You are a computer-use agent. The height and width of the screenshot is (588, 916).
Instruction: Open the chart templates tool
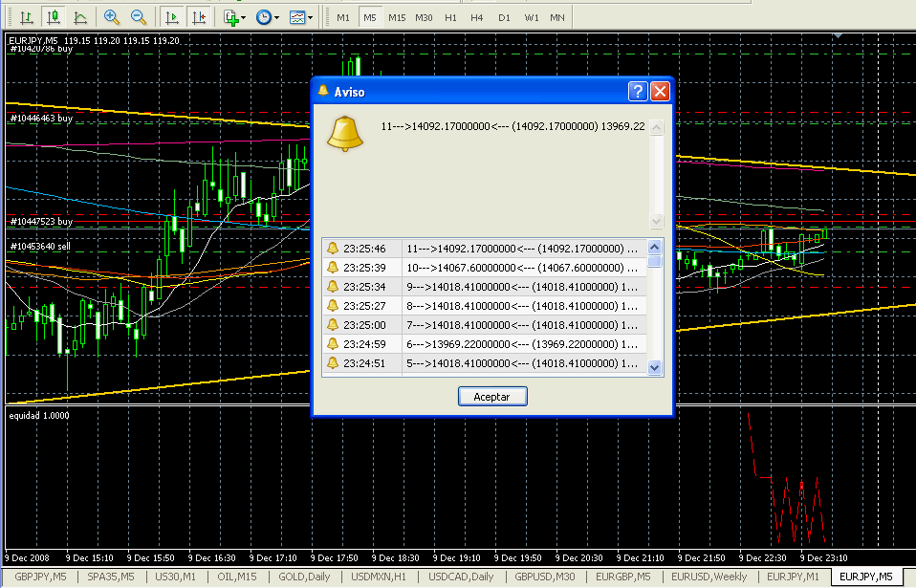(x=297, y=17)
